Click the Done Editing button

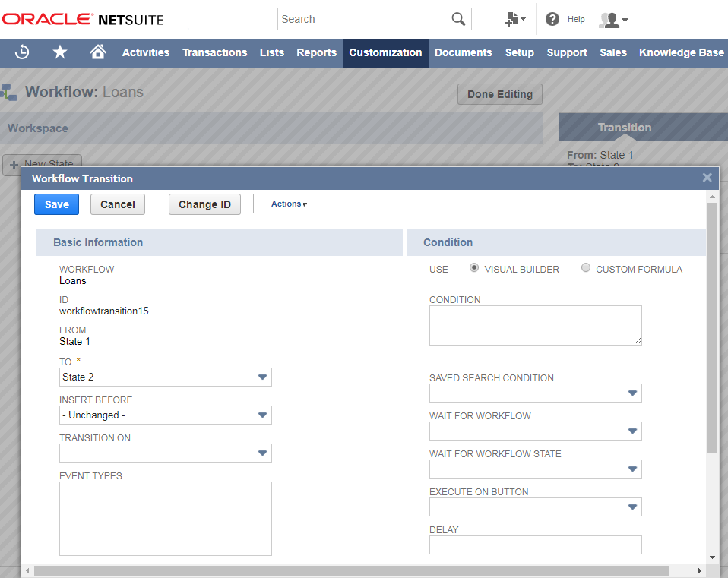499,94
